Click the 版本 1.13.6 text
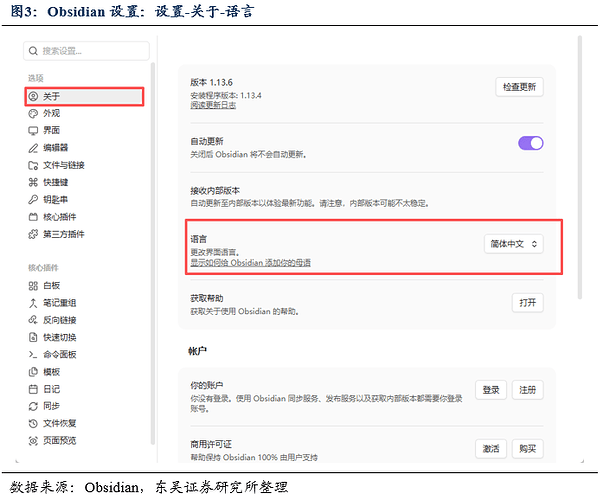This screenshot has height=500, width=602. pos(212,83)
